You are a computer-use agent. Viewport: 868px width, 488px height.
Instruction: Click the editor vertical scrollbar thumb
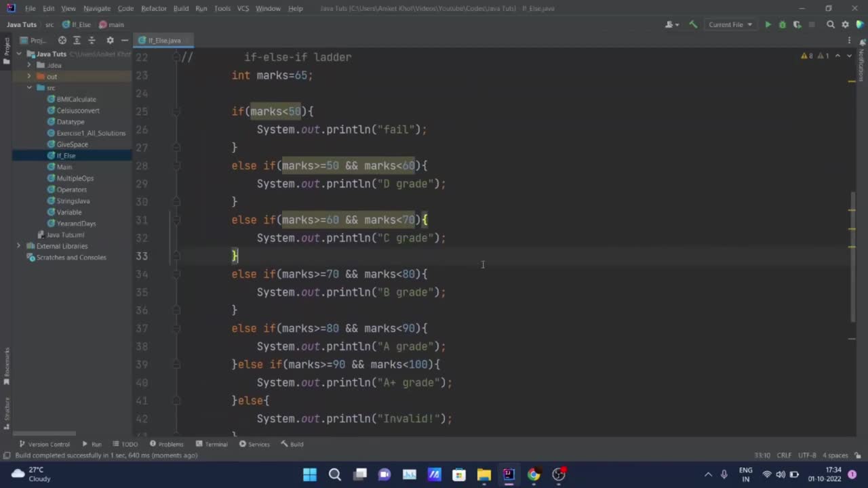852,257
